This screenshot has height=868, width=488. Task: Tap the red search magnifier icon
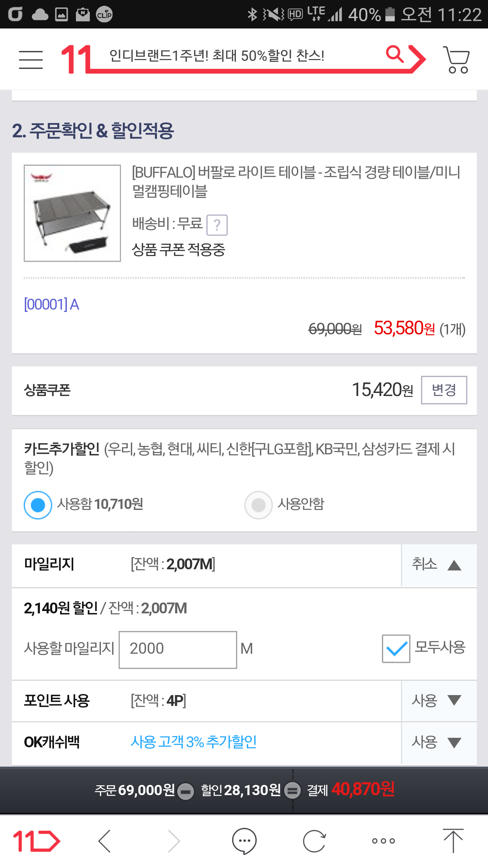coord(395,55)
